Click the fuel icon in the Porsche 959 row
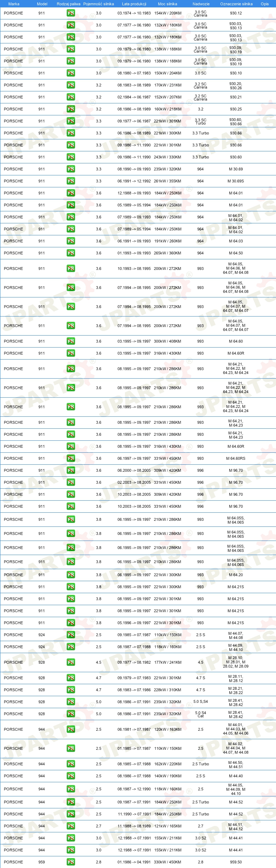Viewport: 276px width, 868px height. click(71, 862)
